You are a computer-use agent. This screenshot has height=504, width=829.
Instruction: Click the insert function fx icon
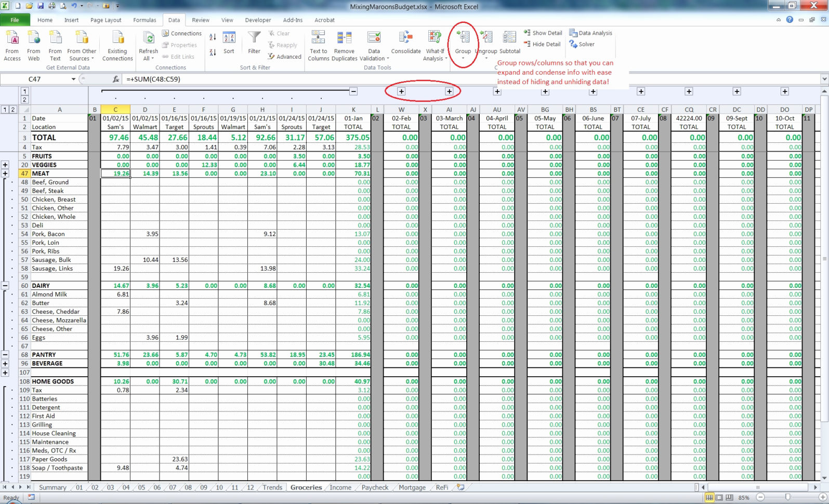(116, 79)
